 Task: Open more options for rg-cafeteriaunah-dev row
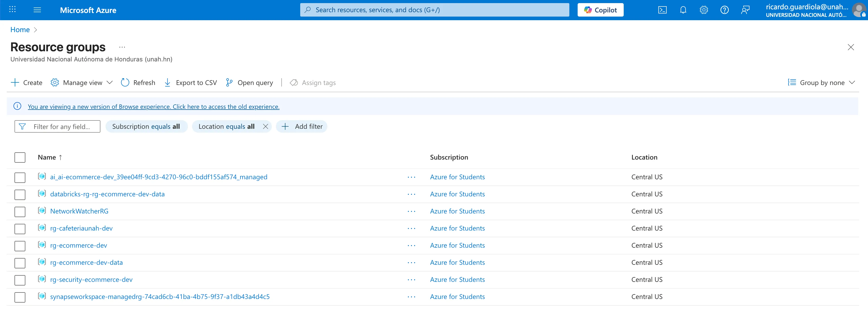pyautogui.click(x=411, y=228)
